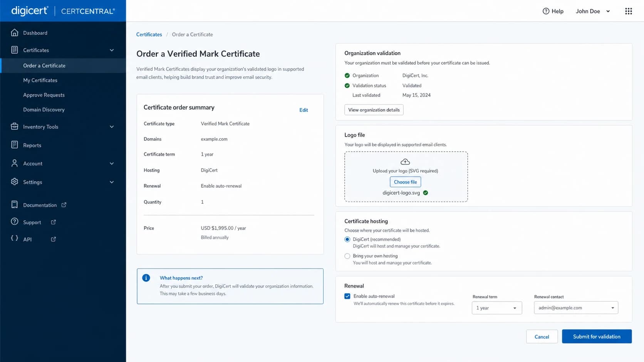This screenshot has height=362, width=644.
Task: Open the Renewal term dropdown
Action: (x=497, y=308)
